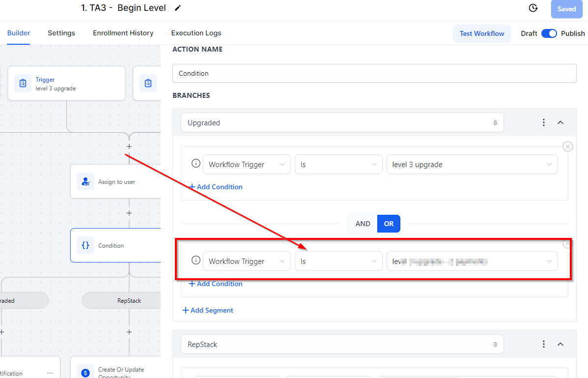Toggle the Draft/Publish switch

point(549,33)
